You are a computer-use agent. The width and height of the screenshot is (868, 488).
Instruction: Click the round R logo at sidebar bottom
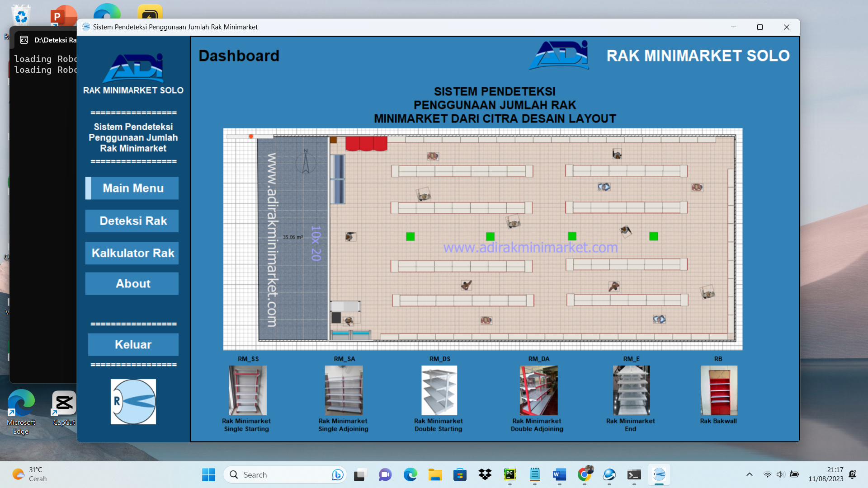pos(133,402)
